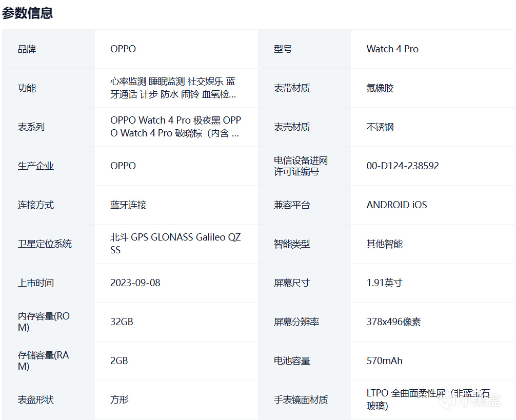Select the 378x496像素 value
The image size is (516, 420).
393,322
